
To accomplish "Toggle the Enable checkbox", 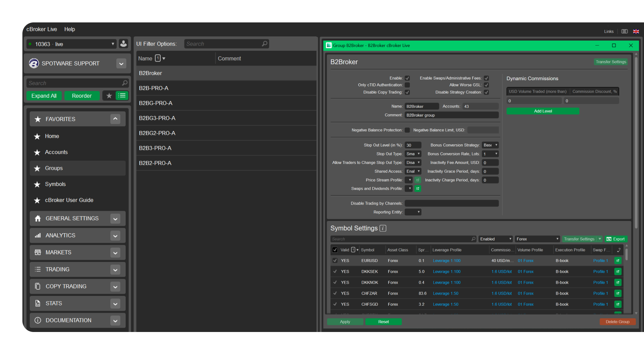I will coord(407,78).
